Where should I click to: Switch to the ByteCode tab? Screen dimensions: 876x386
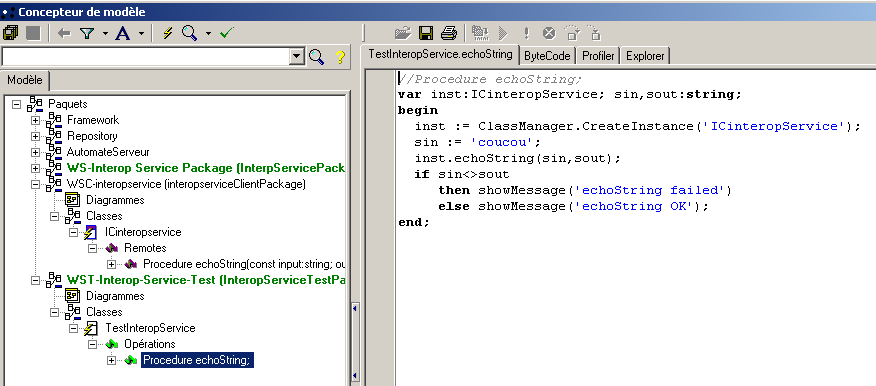click(548, 56)
